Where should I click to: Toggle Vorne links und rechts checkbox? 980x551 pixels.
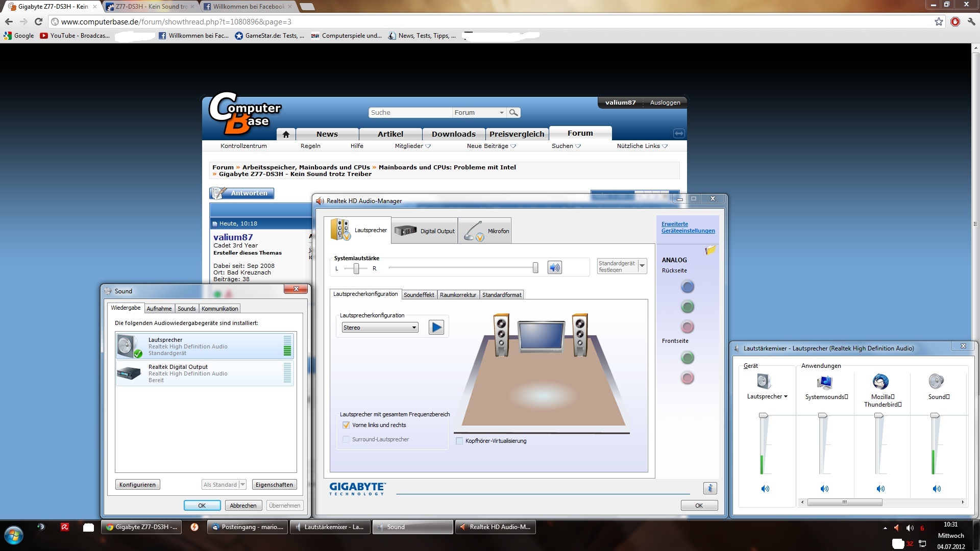coord(346,425)
